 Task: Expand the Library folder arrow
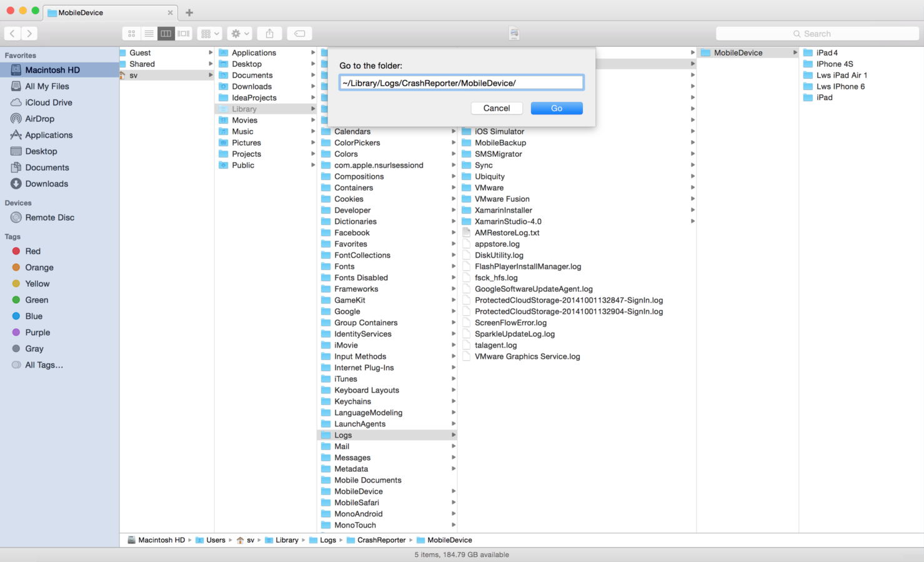point(313,109)
